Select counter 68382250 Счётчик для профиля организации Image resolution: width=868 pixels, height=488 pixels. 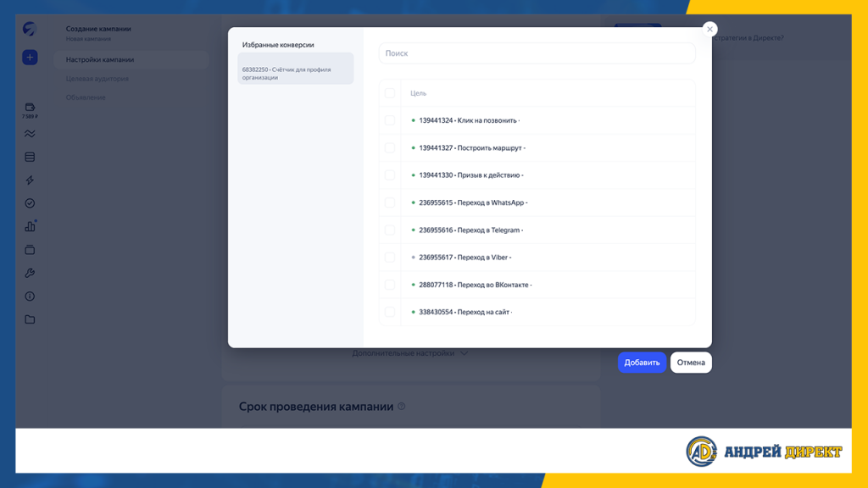296,69
